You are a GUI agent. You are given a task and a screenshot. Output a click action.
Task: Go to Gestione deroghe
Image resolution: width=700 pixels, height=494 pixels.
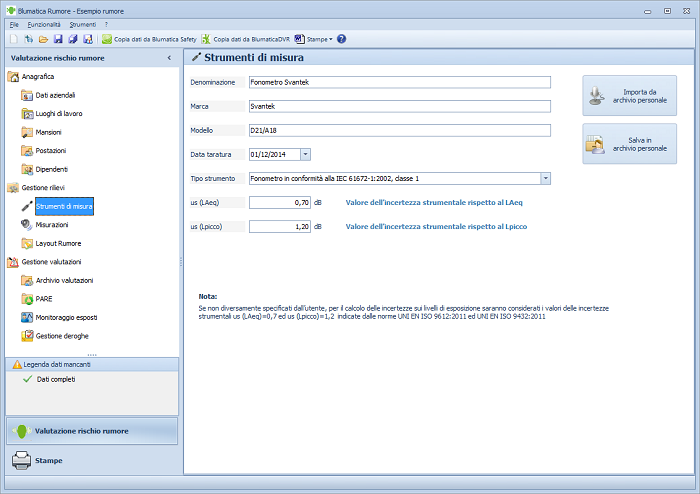(62, 336)
